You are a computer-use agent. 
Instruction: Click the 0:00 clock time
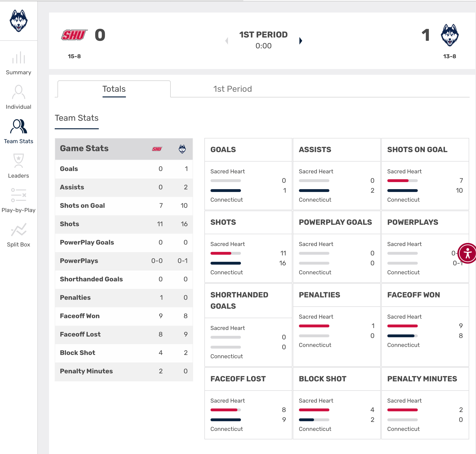click(263, 46)
